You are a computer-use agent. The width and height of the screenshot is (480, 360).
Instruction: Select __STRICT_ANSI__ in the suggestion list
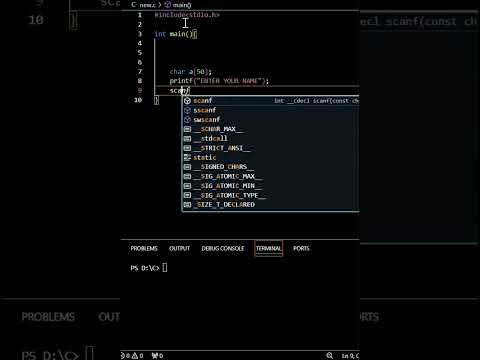click(271, 148)
